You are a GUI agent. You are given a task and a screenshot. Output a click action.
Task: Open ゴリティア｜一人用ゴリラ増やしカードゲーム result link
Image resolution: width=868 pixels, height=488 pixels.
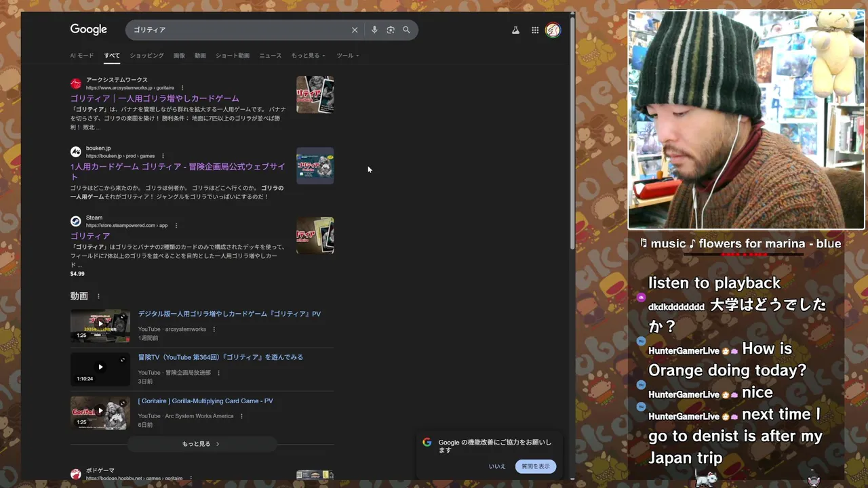tap(155, 98)
